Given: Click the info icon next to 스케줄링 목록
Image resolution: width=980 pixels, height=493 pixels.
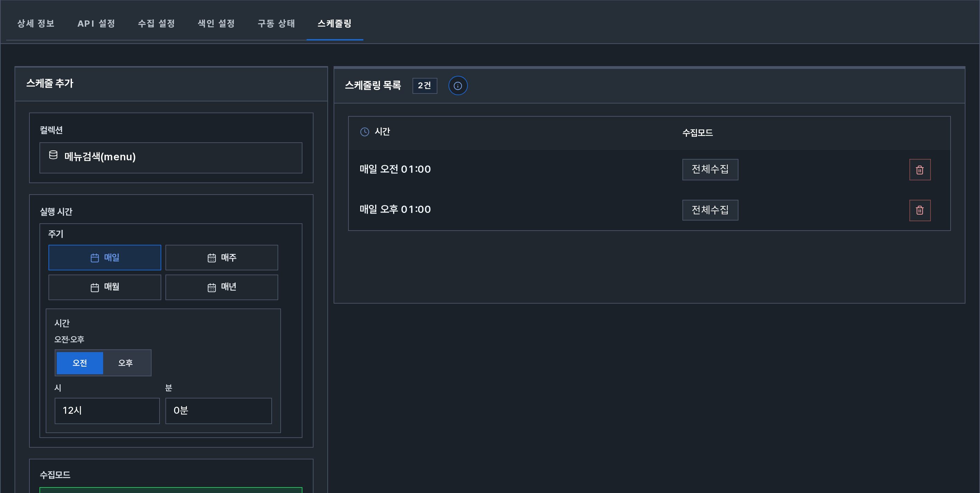Looking at the screenshot, I should pyautogui.click(x=458, y=86).
